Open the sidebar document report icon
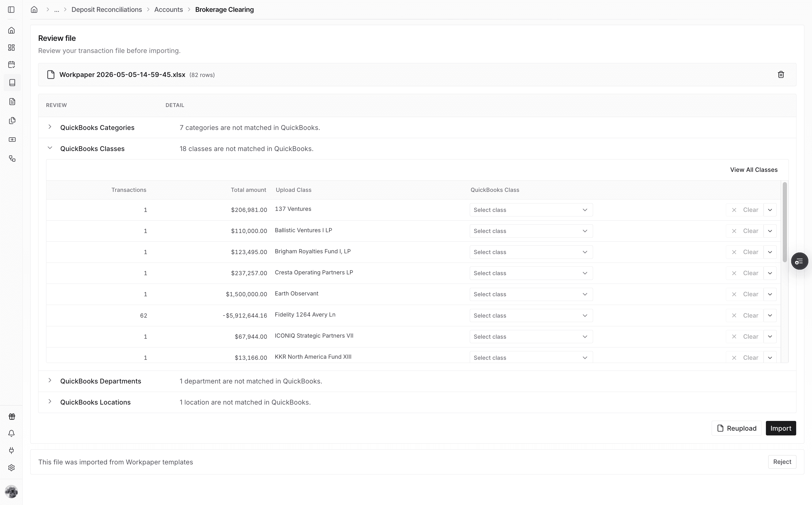Image resolution: width=812 pixels, height=505 pixels. [x=12, y=101]
